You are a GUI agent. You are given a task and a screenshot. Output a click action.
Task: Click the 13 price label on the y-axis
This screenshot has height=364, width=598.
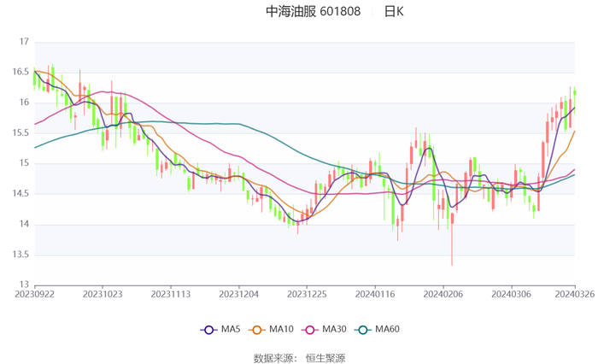click(x=24, y=285)
